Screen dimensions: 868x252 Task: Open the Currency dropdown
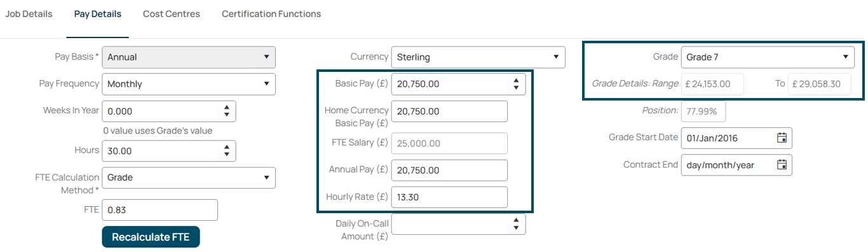pyautogui.click(x=478, y=57)
